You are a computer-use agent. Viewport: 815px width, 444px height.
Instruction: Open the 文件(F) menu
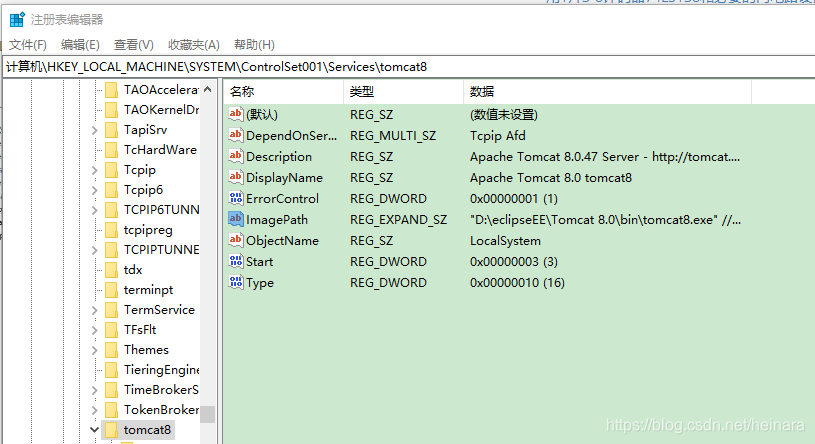(28, 45)
